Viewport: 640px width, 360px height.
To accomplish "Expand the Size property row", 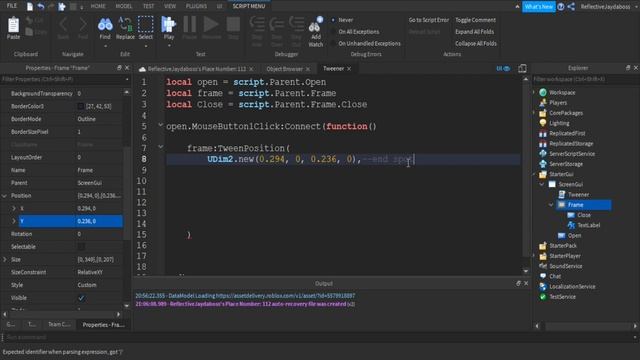I will tap(4, 260).
